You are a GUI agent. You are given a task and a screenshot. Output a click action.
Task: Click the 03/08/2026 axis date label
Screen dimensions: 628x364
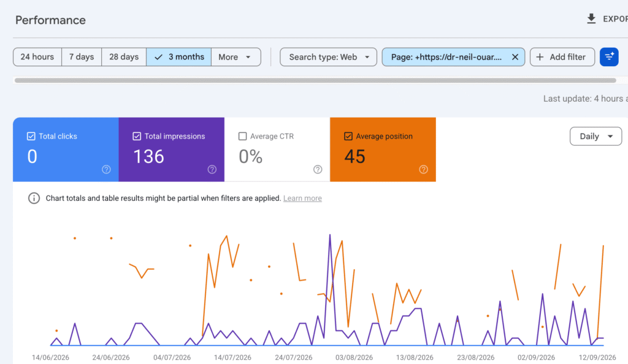(354, 358)
